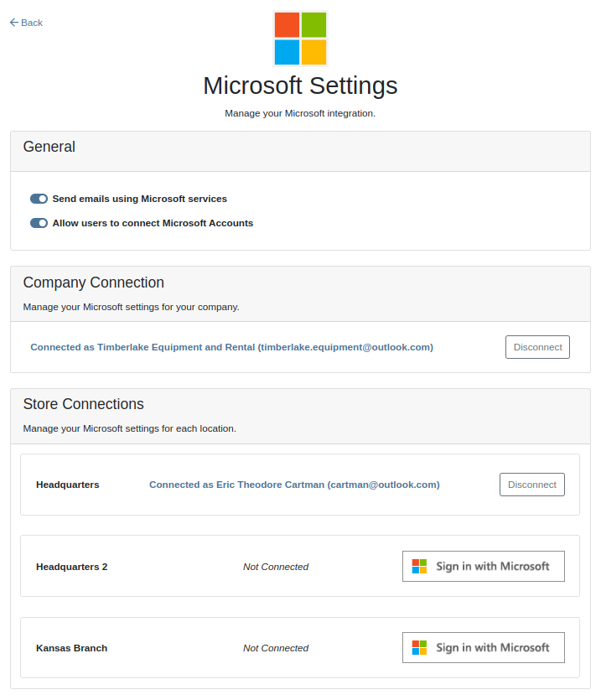Click the General section heading
Screen dimensions: 601x700
49,147
